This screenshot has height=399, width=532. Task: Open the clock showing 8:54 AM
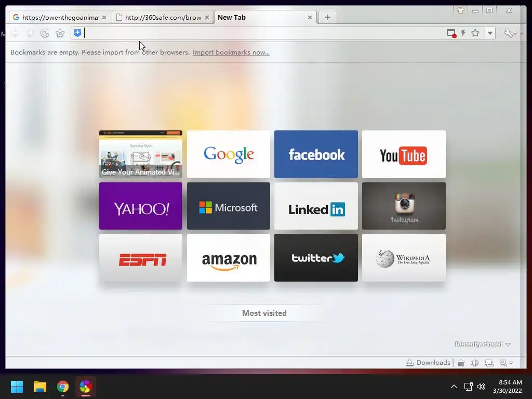point(507,387)
